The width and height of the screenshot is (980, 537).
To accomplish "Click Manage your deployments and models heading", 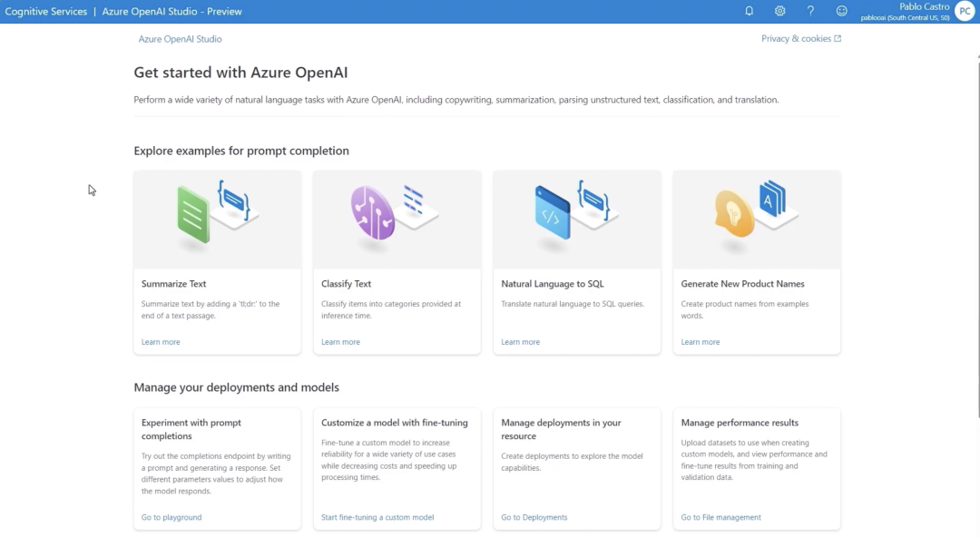I will tap(236, 387).
